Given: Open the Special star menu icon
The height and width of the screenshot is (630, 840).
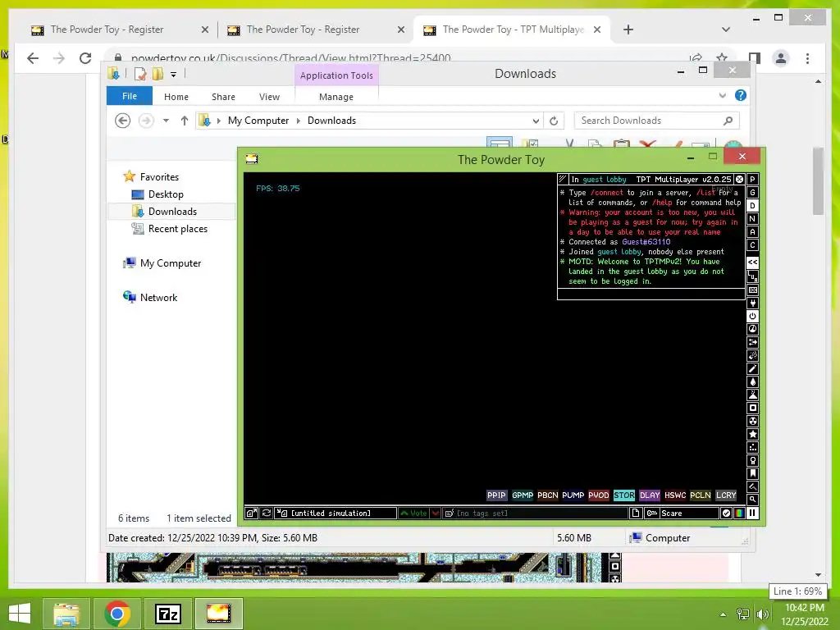Looking at the screenshot, I should pyautogui.click(x=752, y=434).
